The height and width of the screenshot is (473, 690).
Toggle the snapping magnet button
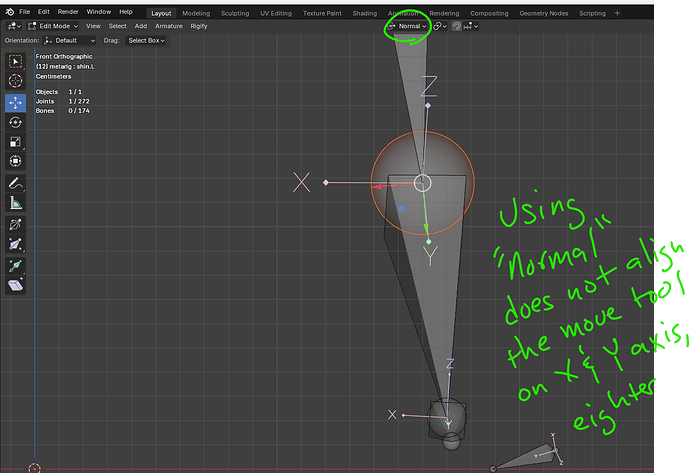tap(457, 26)
